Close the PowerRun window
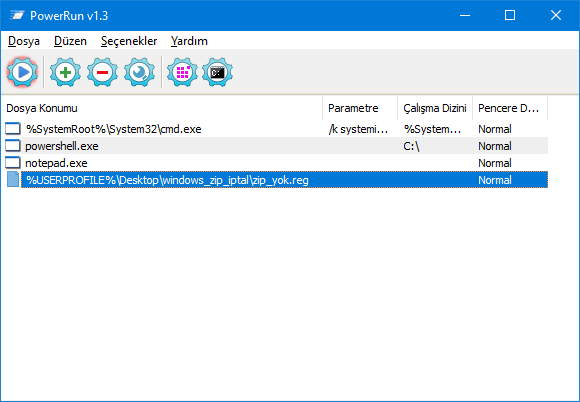This screenshot has height=402, width=580. pyautogui.click(x=556, y=16)
